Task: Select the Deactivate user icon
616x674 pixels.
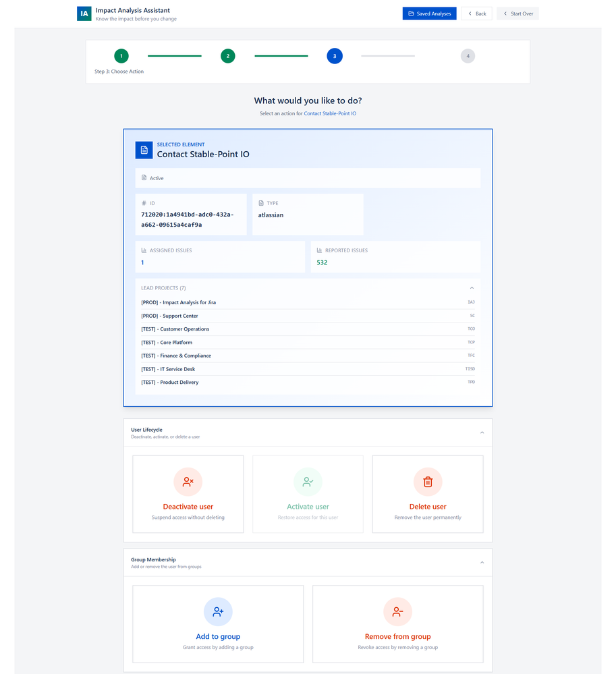Action: coord(188,482)
